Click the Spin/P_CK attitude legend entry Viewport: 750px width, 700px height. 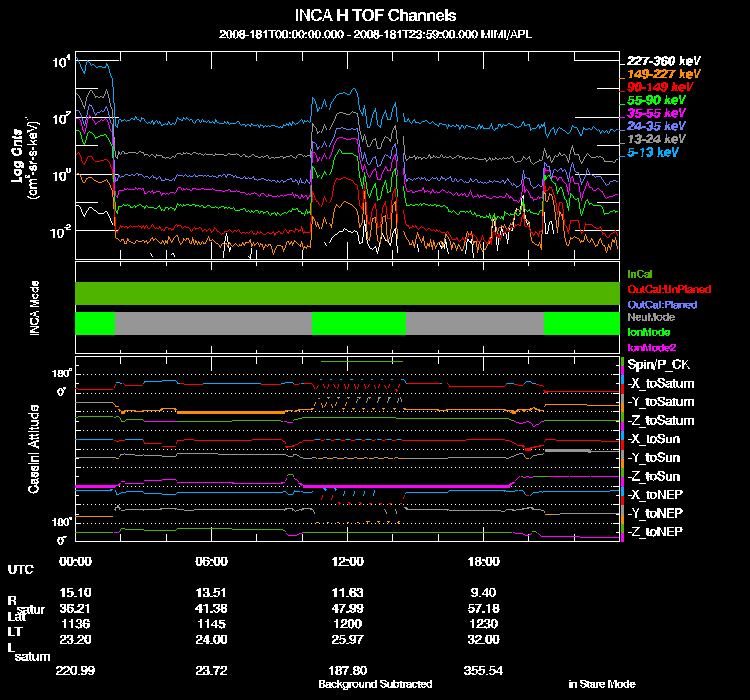coord(658,365)
